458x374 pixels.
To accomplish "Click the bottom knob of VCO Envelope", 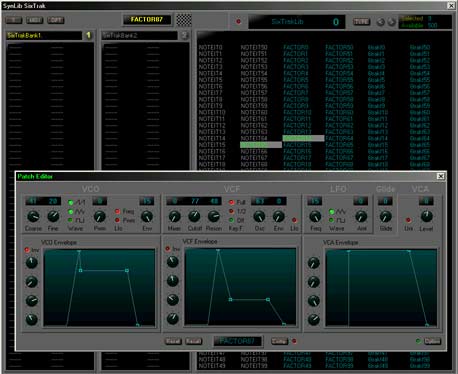I will point(32,319).
